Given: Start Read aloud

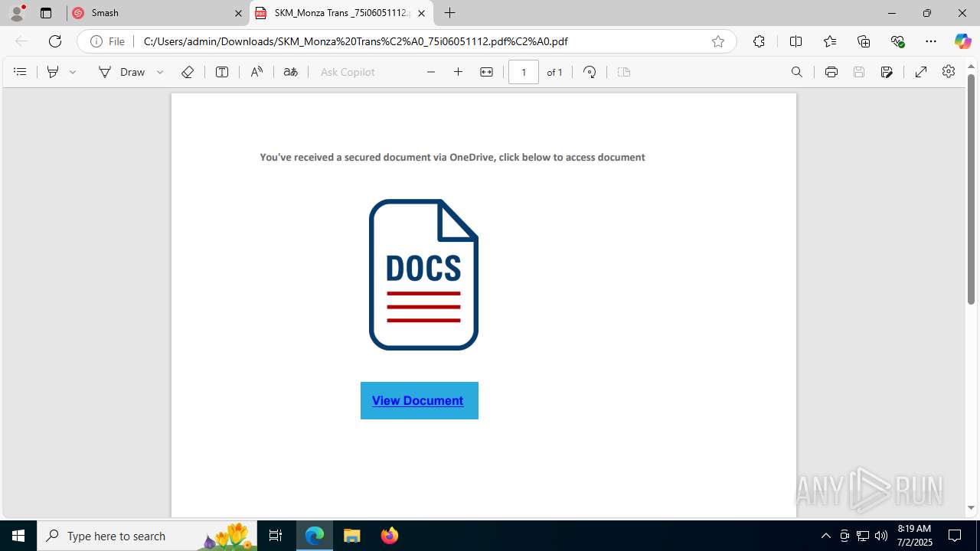Looking at the screenshot, I should point(256,72).
